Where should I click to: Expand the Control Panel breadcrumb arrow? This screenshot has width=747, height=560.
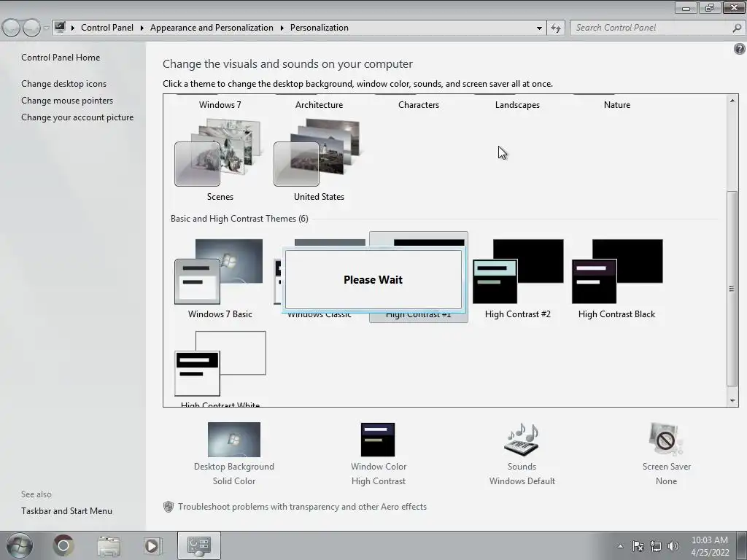click(142, 28)
